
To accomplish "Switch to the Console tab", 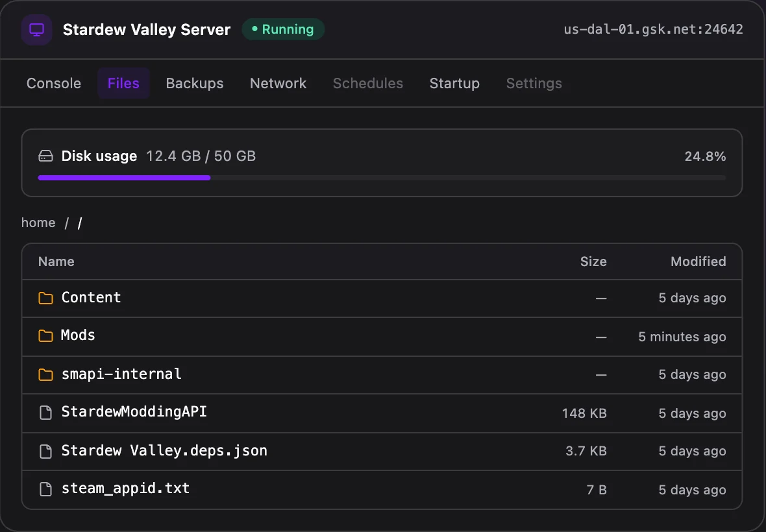I will coord(54,84).
